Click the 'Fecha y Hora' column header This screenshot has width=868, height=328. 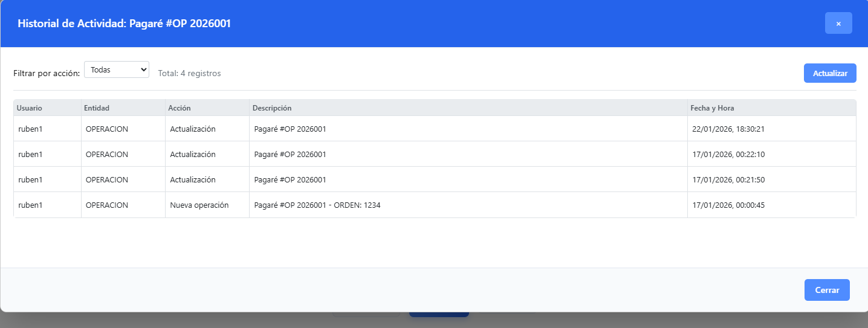(x=712, y=108)
